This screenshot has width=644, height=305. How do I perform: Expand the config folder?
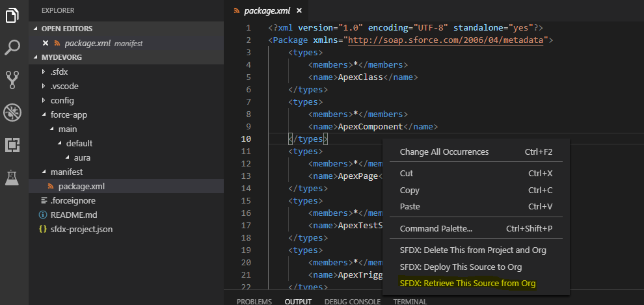point(62,101)
